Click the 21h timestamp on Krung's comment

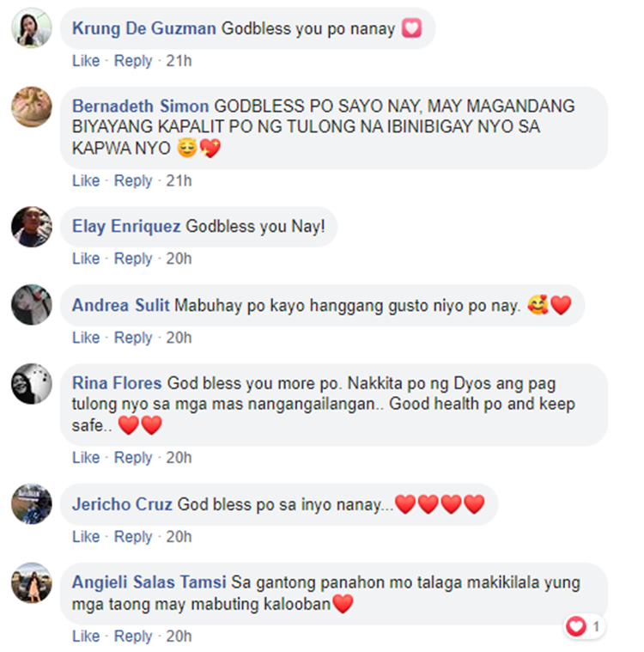point(179,61)
